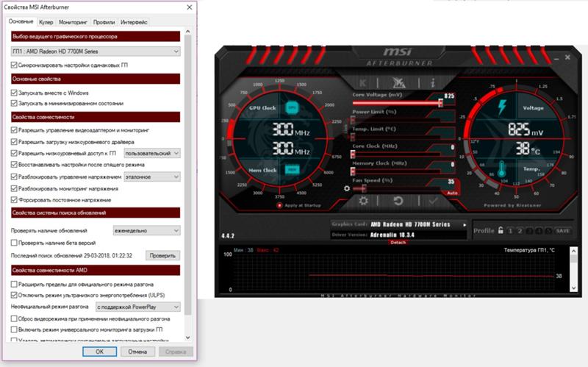Close the MSI Afterburner skin window
The image size is (588, 367).
(567, 57)
